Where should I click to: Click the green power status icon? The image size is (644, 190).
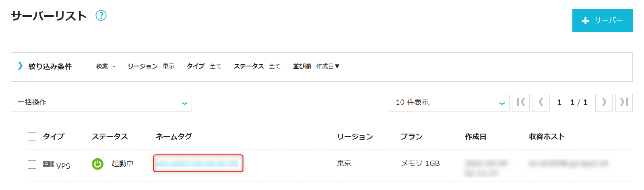click(x=97, y=164)
